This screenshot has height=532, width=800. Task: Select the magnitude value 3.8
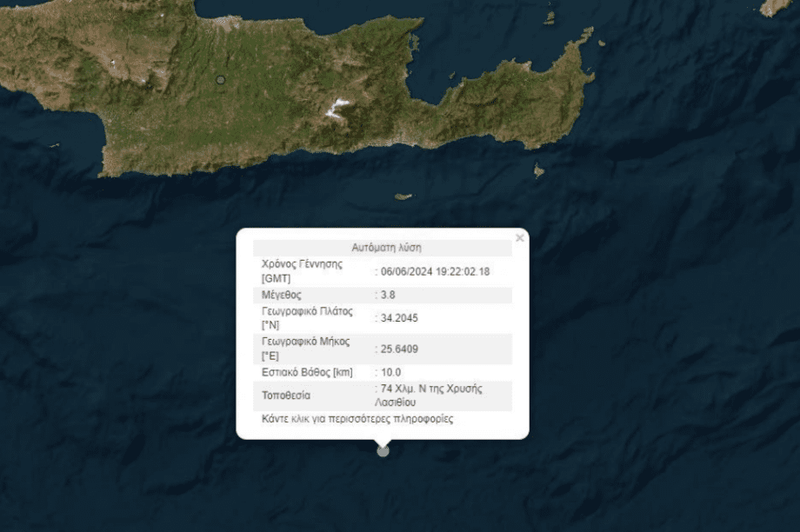coord(387,295)
